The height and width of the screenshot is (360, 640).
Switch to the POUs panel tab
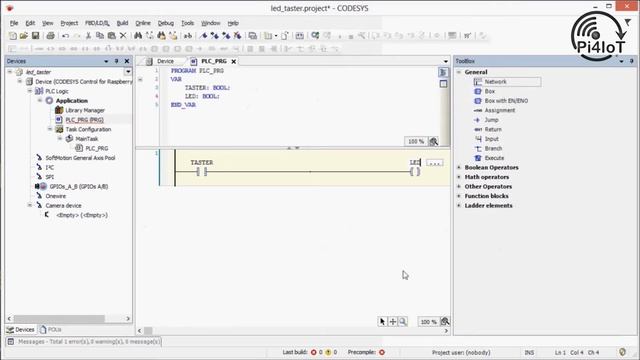click(51, 329)
